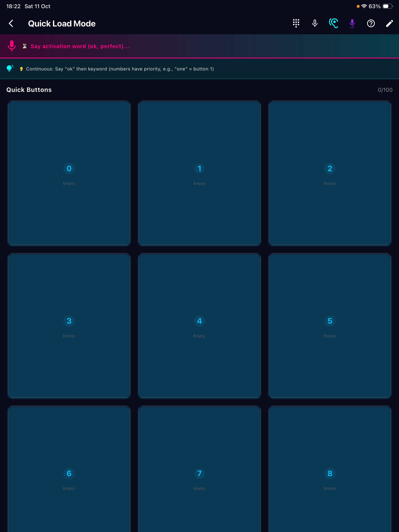This screenshot has height=532, width=399.
Task: Tap the white microphone icon in toolbar
Action: point(315,23)
